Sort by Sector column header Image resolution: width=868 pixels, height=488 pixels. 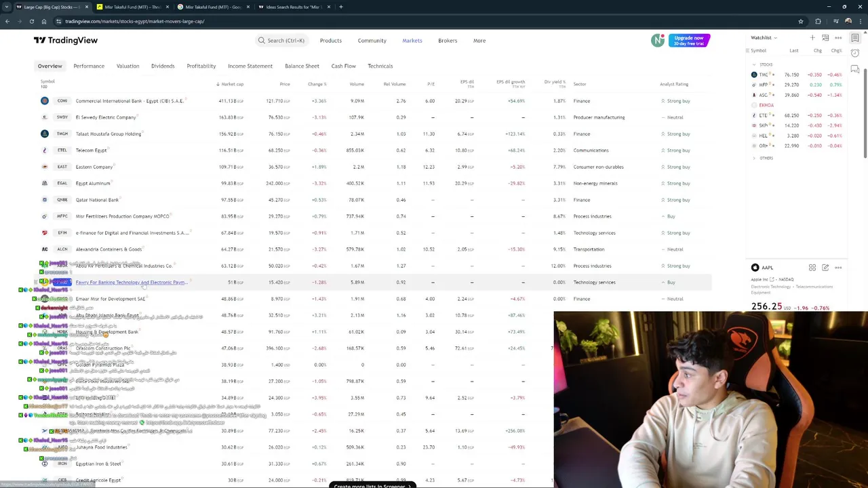580,84
